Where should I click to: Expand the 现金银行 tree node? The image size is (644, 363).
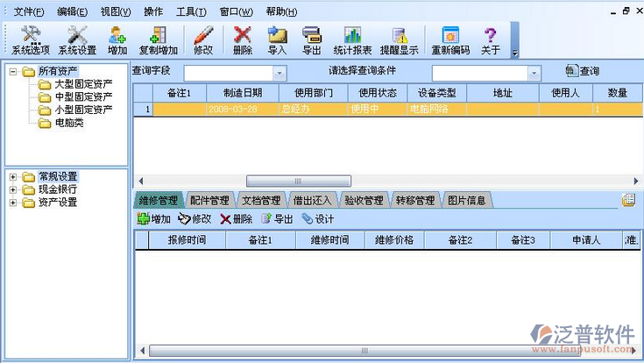pos(13,190)
